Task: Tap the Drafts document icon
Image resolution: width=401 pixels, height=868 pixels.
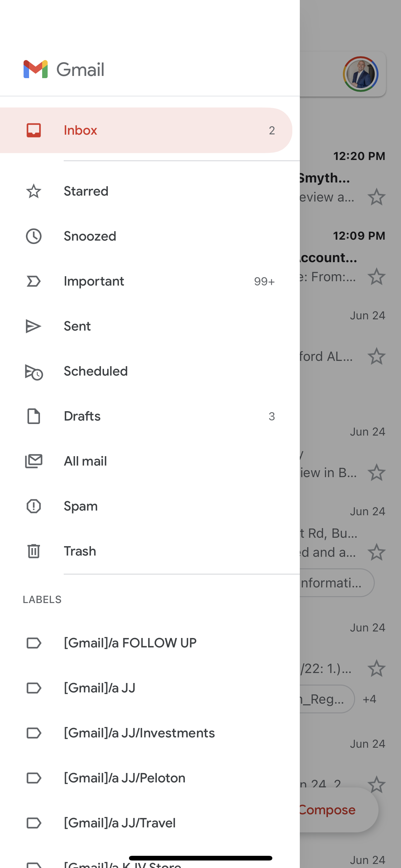Action: coord(34,417)
